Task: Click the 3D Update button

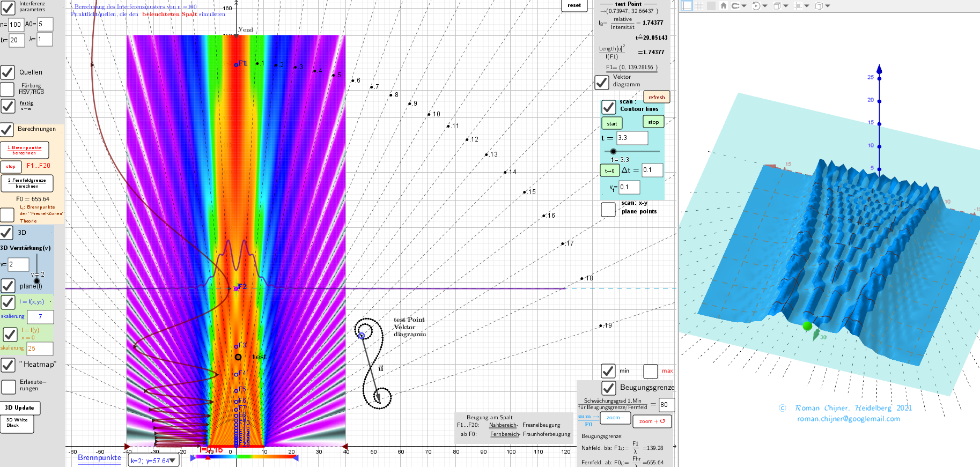Action: coord(20,407)
